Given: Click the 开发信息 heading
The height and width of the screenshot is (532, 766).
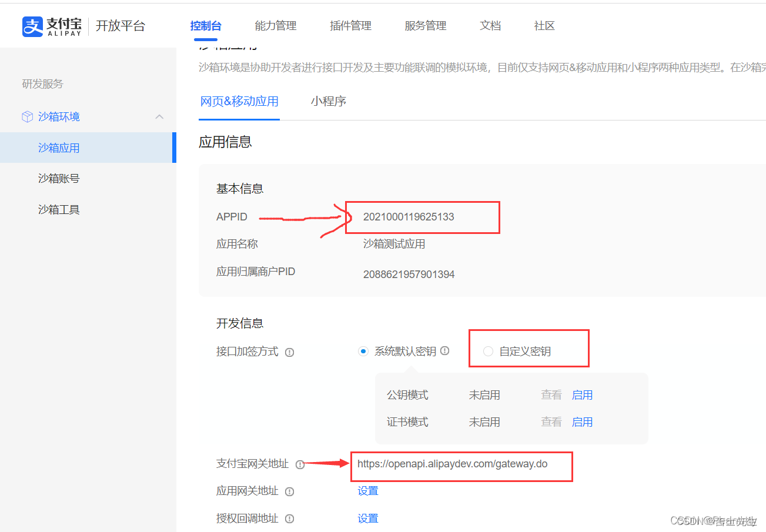Looking at the screenshot, I should tap(240, 323).
